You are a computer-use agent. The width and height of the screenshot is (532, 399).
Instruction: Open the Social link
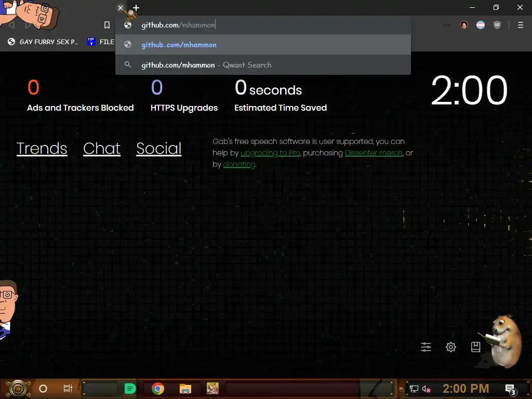point(159,149)
